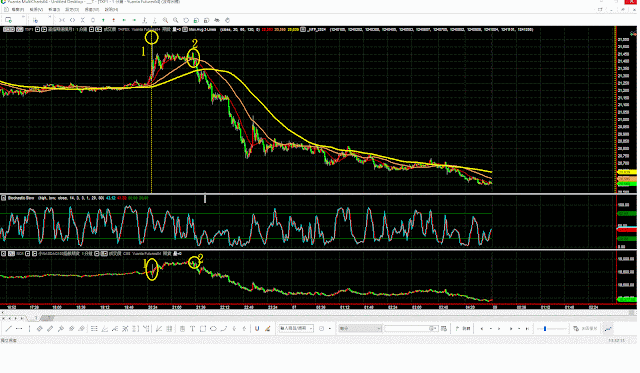
Task: Click the zoom in magnifier icon
Action: (x=165, y=20)
